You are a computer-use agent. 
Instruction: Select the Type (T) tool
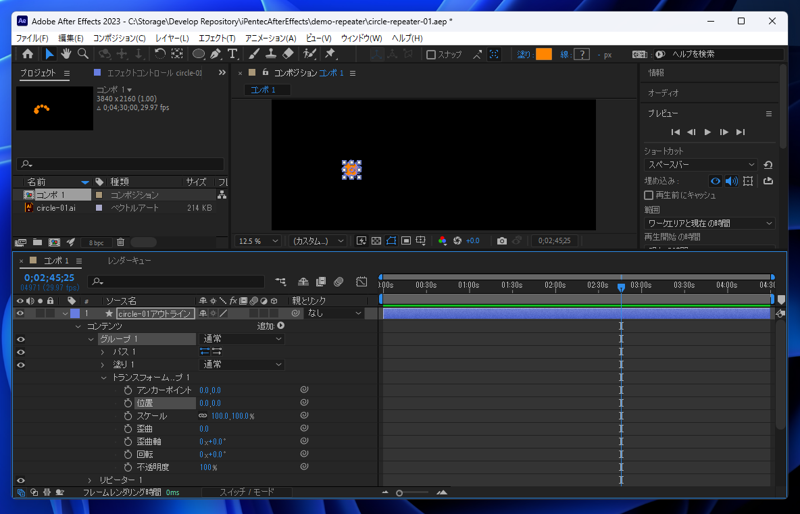point(232,54)
